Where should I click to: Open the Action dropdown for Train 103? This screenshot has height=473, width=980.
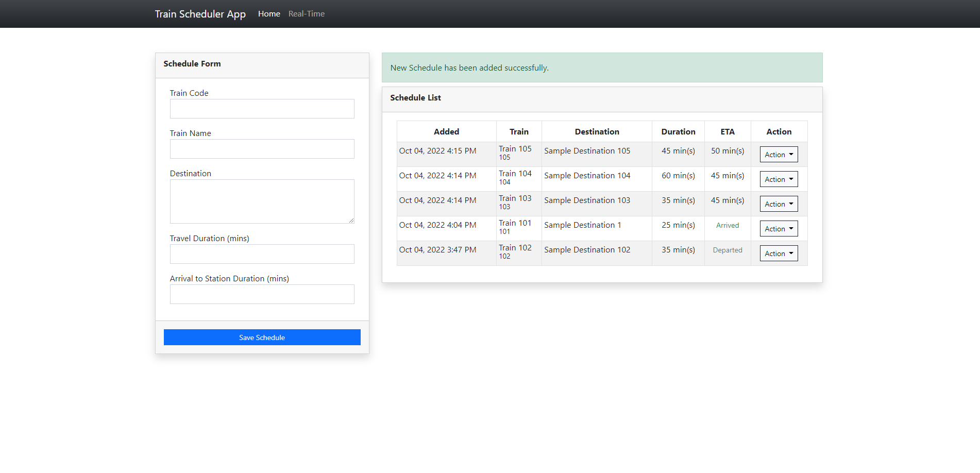click(x=778, y=204)
